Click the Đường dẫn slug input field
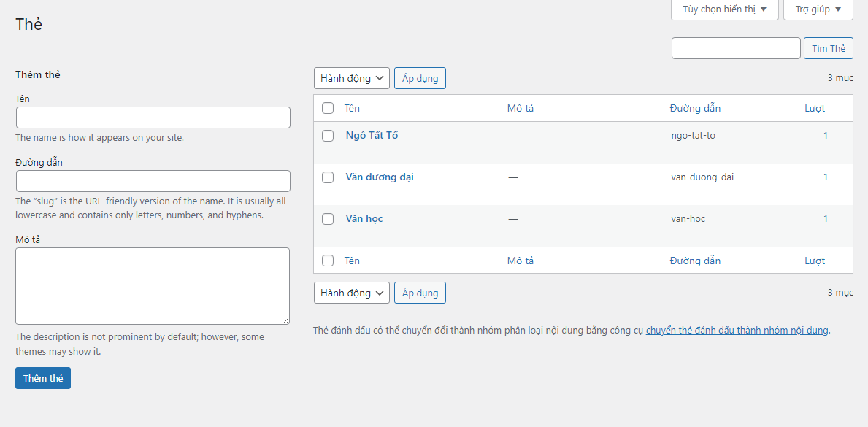Image resolution: width=868 pixels, height=427 pixels. click(x=153, y=181)
